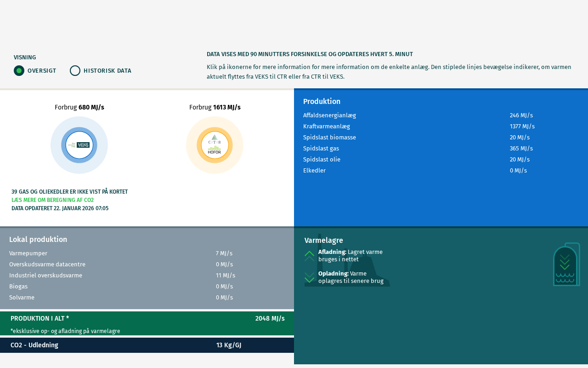The width and height of the screenshot is (588, 368).
Task: Click the Affaldsenergianlæg production row
Action: [x=329, y=115]
